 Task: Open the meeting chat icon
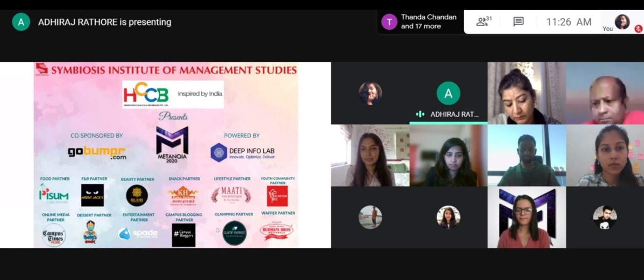click(x=518, y=21)
